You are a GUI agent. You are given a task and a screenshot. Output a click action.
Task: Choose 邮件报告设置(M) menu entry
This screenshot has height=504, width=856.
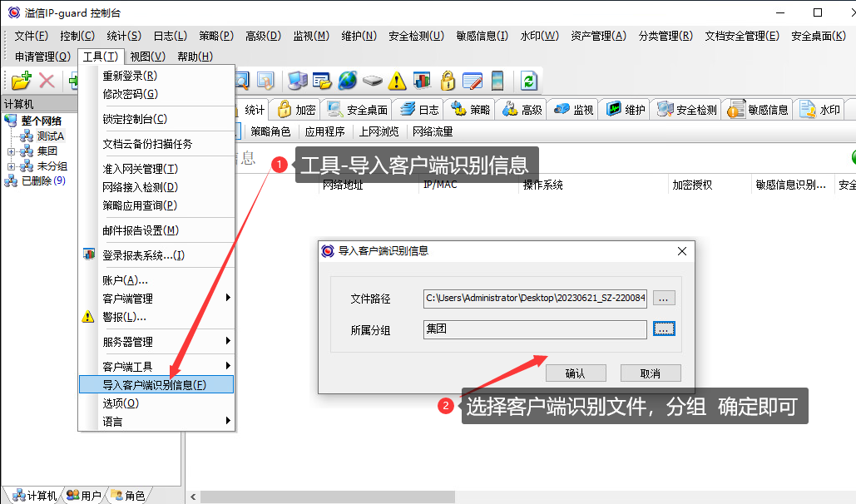pos(156,230)
